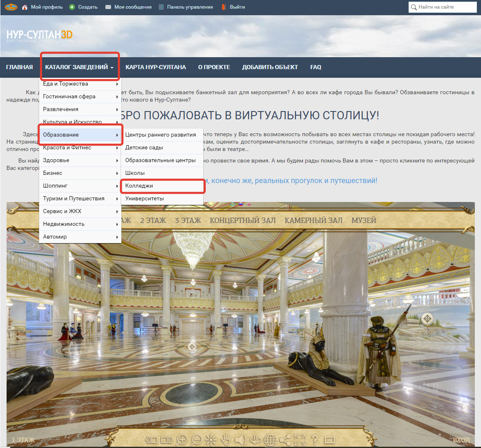Click the globe map icon in tour toolbar
481x448 pixels.
(x=270, y=440)
